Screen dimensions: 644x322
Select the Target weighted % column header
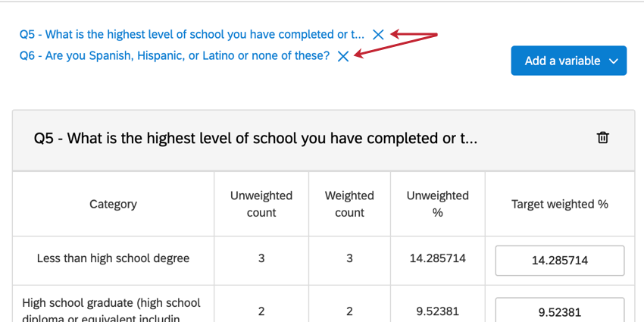coord(560,204)
